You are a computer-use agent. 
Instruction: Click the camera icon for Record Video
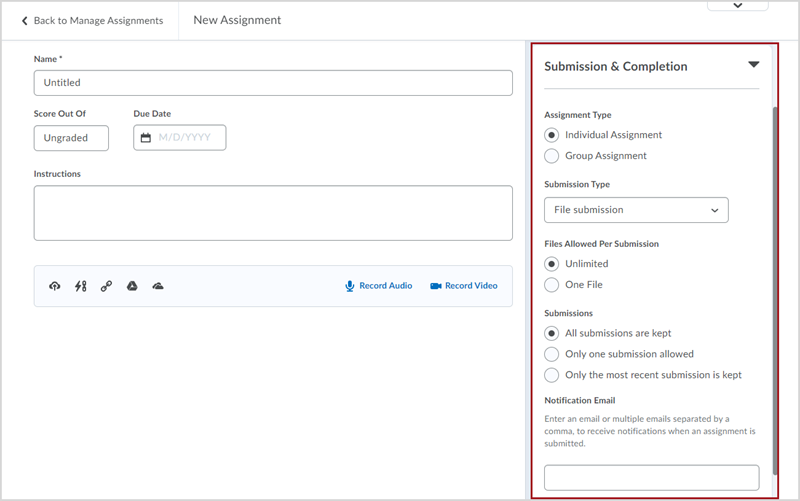[436, 286]
